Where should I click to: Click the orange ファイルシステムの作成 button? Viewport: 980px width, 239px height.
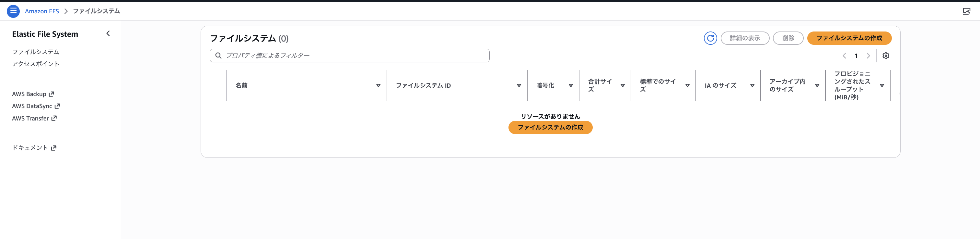tap(849, 38)
